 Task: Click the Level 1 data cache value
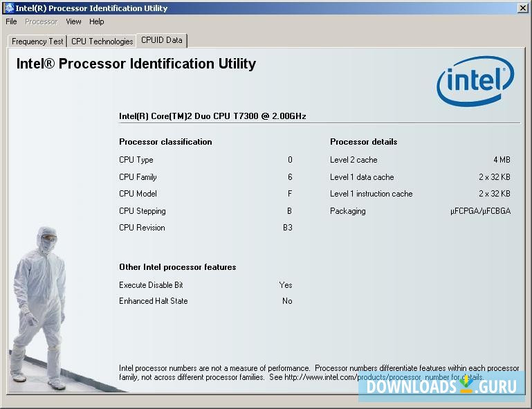pyautogui.click(x=495, y=177)
